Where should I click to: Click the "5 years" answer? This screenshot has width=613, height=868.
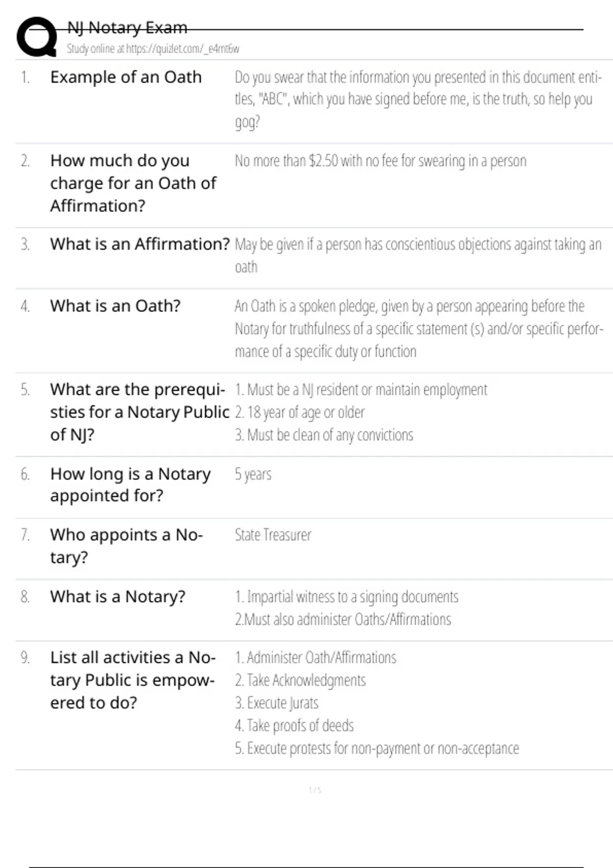[253, 474]
